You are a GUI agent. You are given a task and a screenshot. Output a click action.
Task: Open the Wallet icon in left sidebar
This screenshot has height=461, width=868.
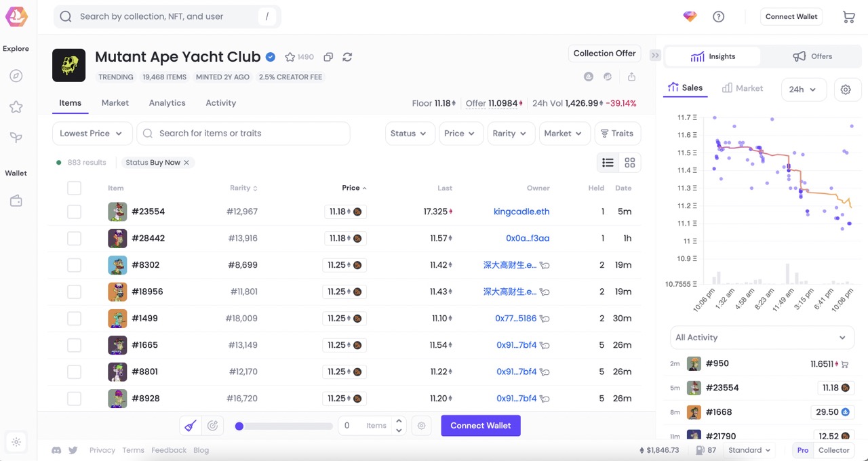[16, 201]
